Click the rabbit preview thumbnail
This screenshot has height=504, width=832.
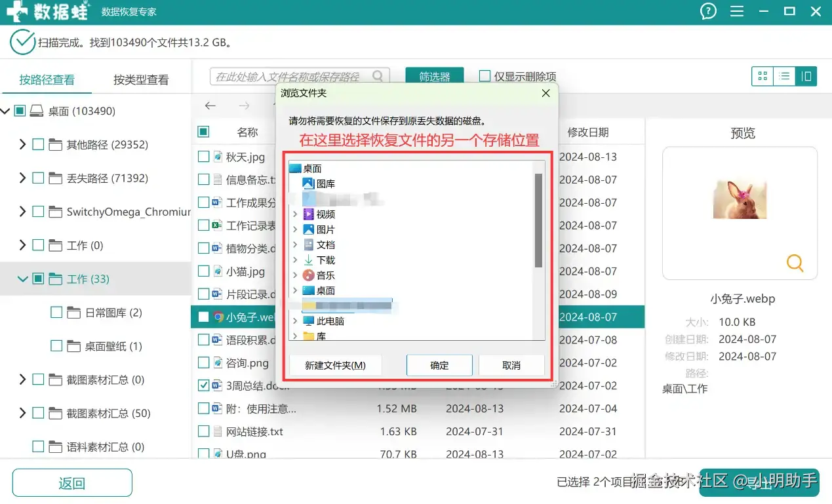[740, 199]
